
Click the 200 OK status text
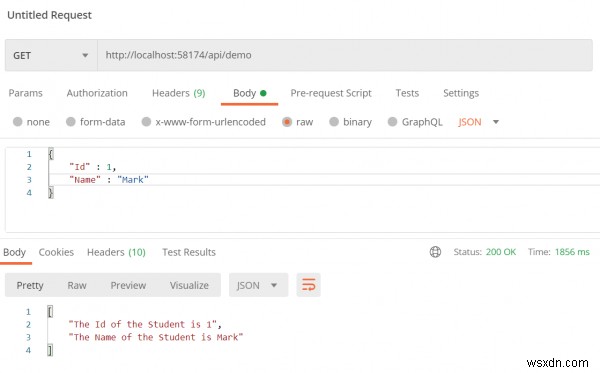[501, 252]
